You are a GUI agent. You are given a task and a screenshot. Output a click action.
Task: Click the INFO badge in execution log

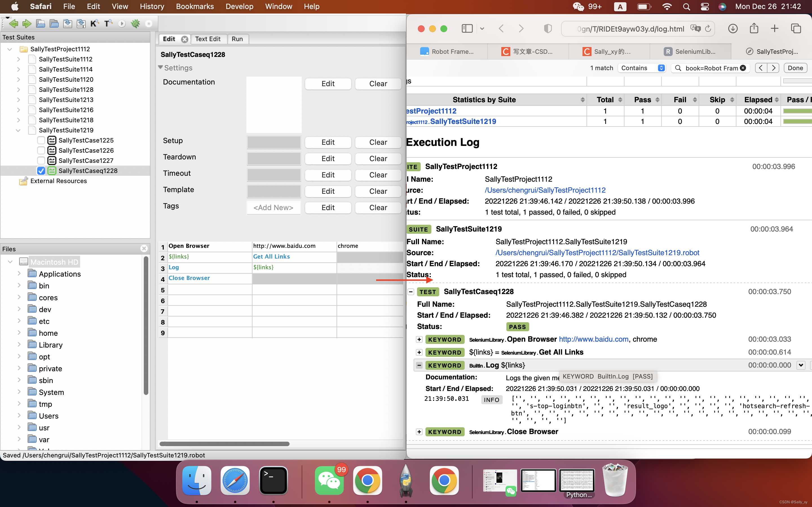[492, 399]
